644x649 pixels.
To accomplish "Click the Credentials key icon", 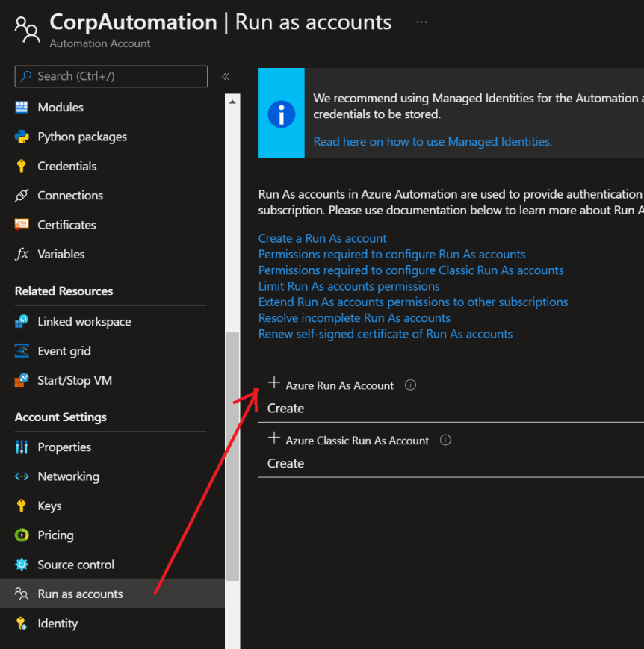I will pyautogui.click(x=22, y=166).
